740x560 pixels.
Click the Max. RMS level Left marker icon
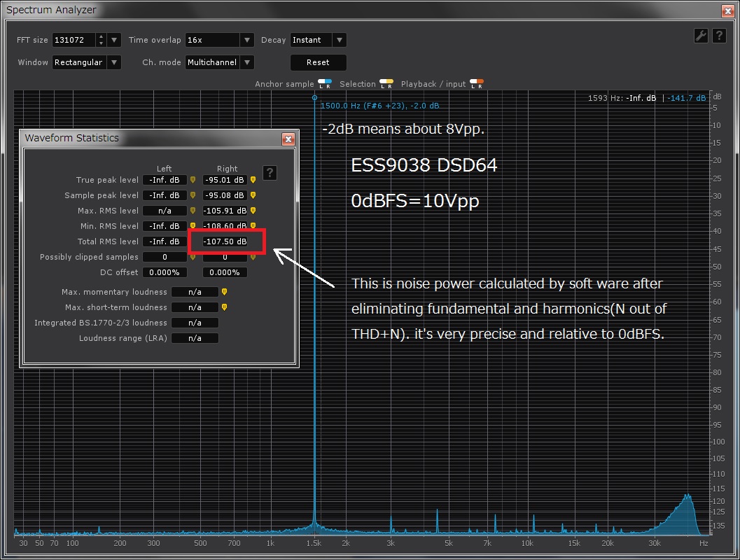pyautogui.click(x=193, y=211)
